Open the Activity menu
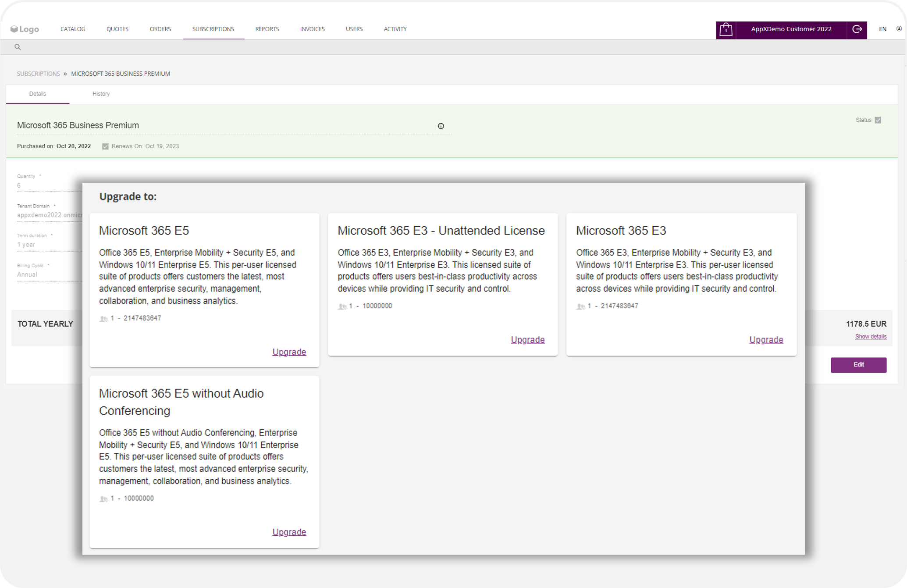Viewport: 907px width, 588px height. tap(395, 29)
